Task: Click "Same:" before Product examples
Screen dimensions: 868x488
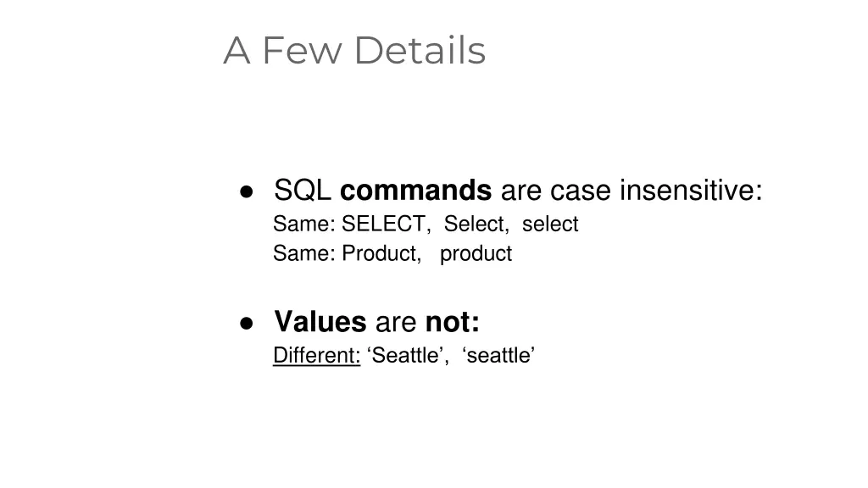Action: 304,252
